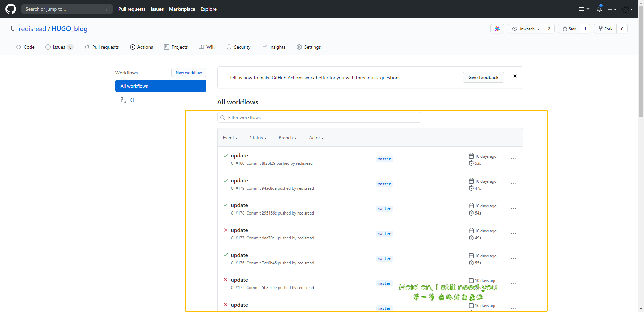Focus the Filter workflows field
The image size is (644, 312).
click(x=319, y=117)
